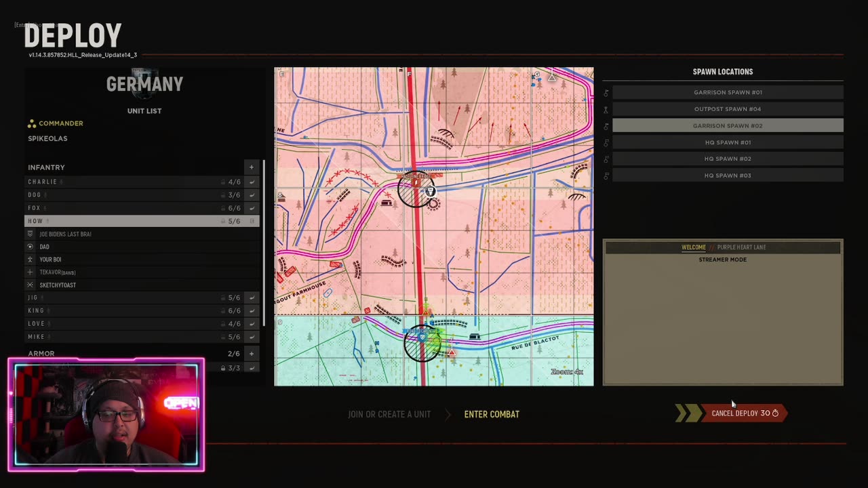Image resolution: width=868 pixels, height=488 pixels.
Task: Expand the Dog squad row
Action: tap(135, 195)
